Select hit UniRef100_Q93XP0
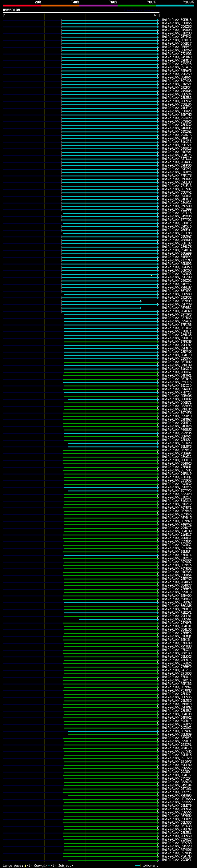This screenshot has height=868, width=197. 176,118
